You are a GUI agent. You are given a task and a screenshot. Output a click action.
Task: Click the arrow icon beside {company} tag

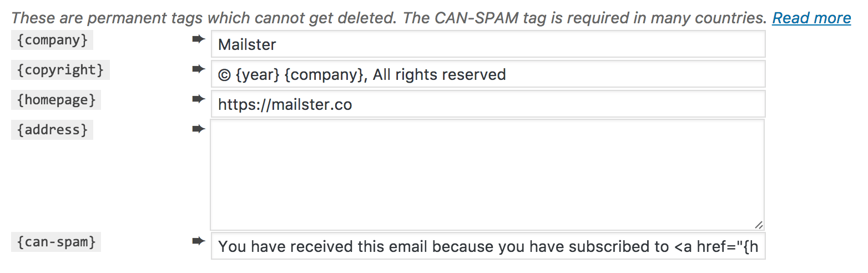coord(198,39)
